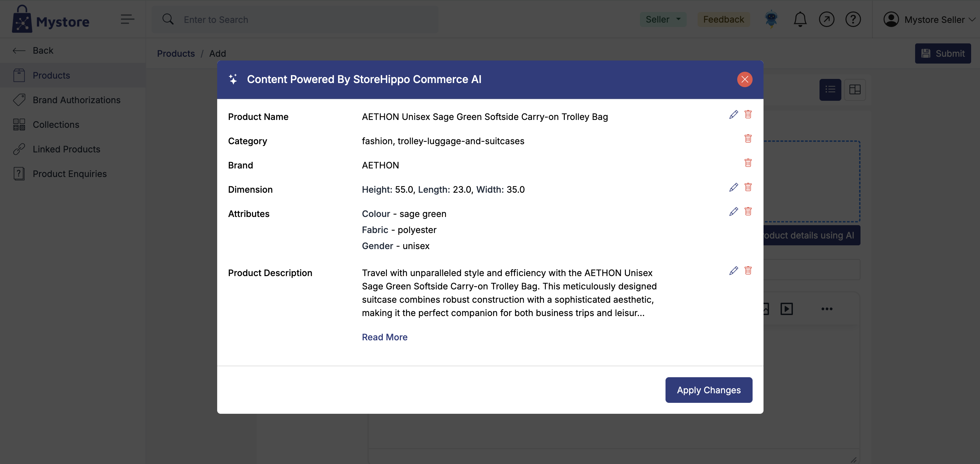Edit the Product Name with pencil icon
The height and width of the screenshot is (464, 980).
click(x=733, y=114)
